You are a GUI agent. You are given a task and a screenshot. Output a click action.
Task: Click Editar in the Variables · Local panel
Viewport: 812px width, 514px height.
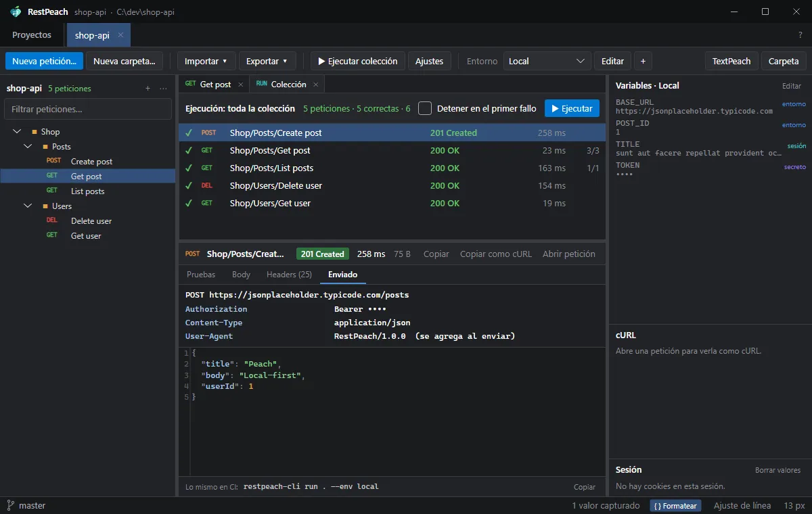click(792, 86)
